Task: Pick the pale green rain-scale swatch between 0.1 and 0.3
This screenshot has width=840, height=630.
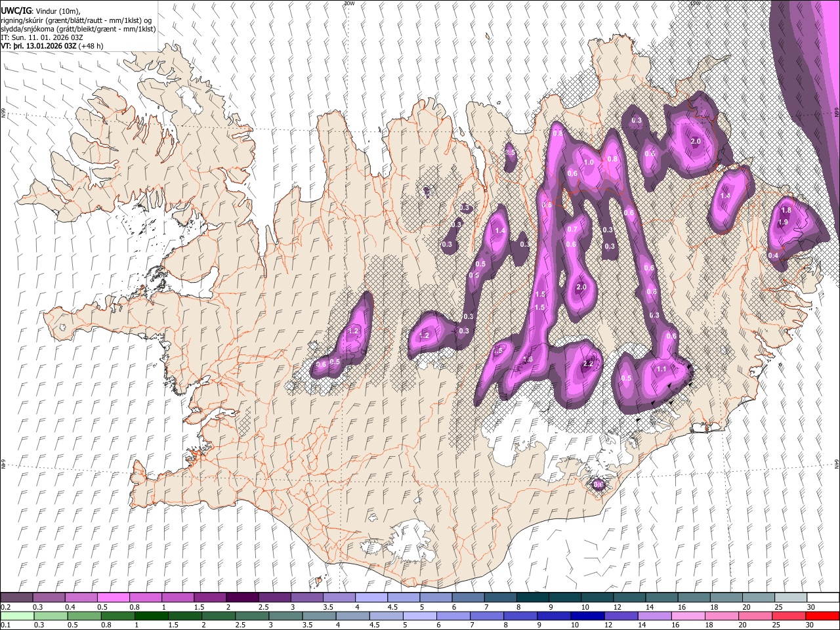Action: [16, 616]
